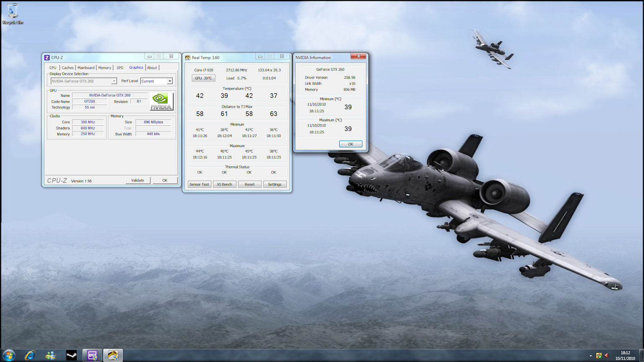Open the volume speaker tray icon
Viewport: 644px width, 362px height.
pos(606,356)
